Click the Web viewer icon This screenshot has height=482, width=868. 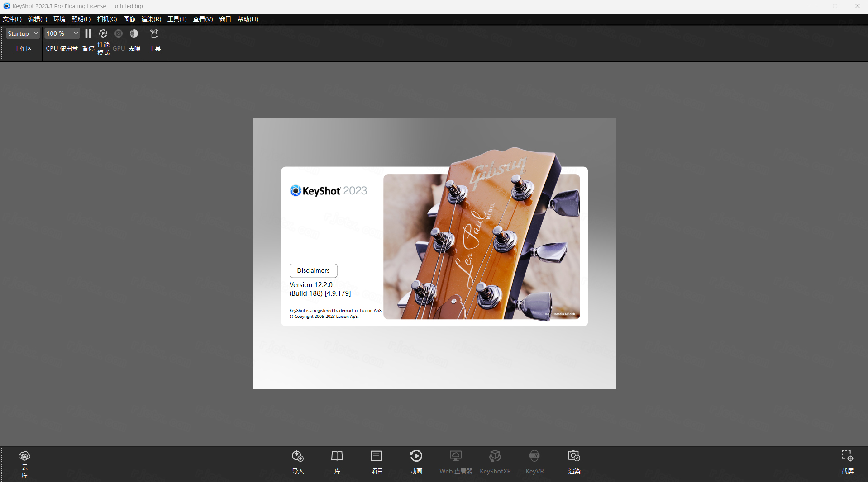tap(456, 456)
